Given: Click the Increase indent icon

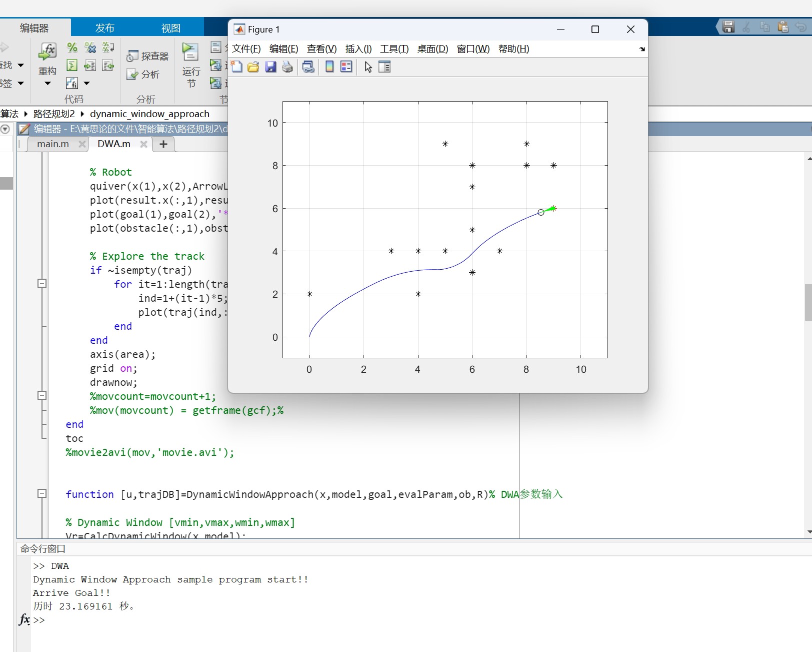Looking at the screenshot, I should click(90, 66).
